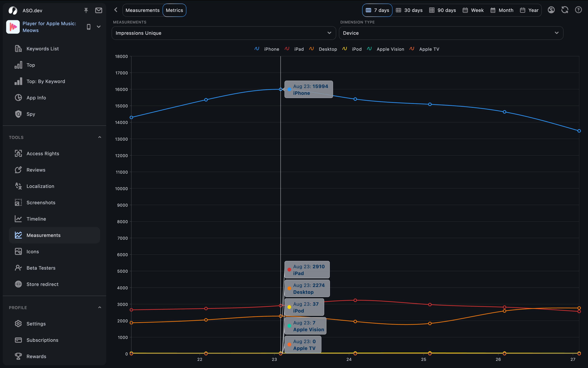Viewport: 588px width, 368px height.
Task: Click the Beta Testers person icon
Action: pyautogui.click(x=18, y=268)
